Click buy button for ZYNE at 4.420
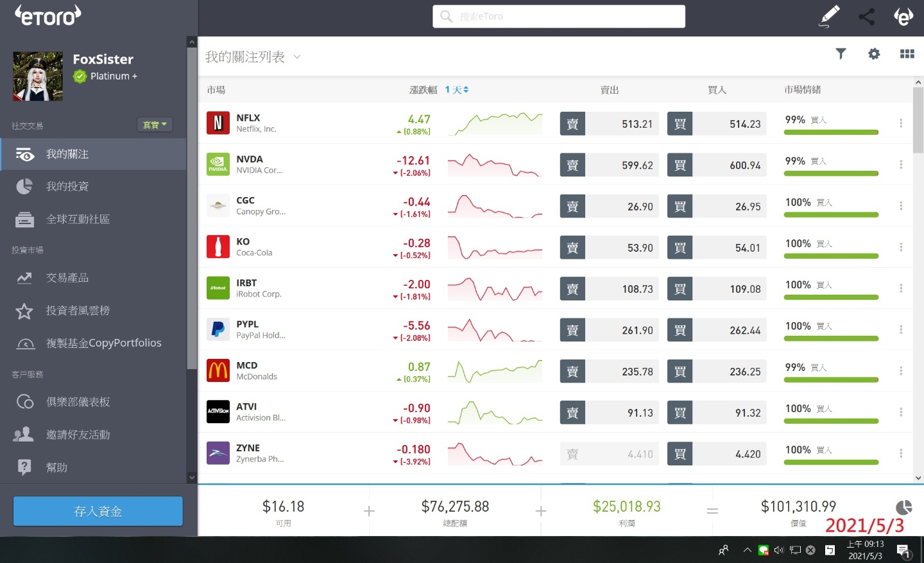924x563 pixels. click(x=717, y=454)
